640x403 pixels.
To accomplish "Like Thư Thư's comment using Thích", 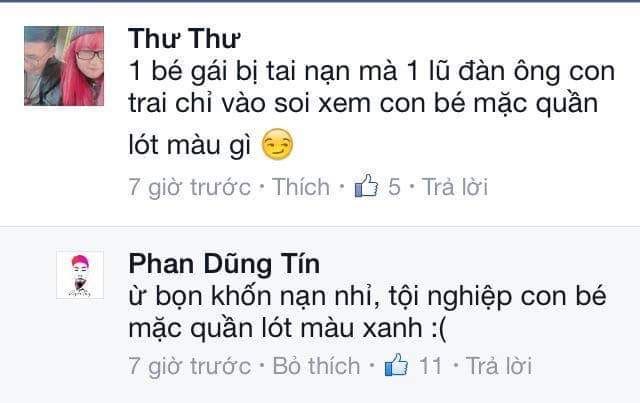I will point(301,187).
